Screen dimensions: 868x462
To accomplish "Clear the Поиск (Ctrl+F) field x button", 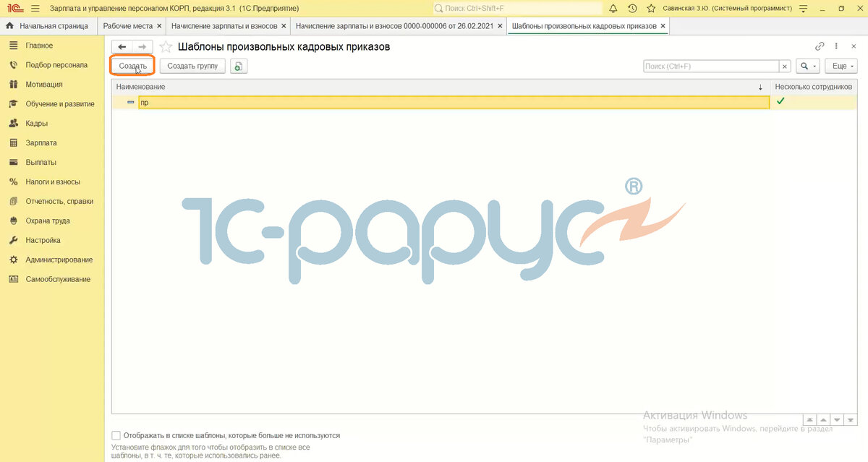I will 785,66.
